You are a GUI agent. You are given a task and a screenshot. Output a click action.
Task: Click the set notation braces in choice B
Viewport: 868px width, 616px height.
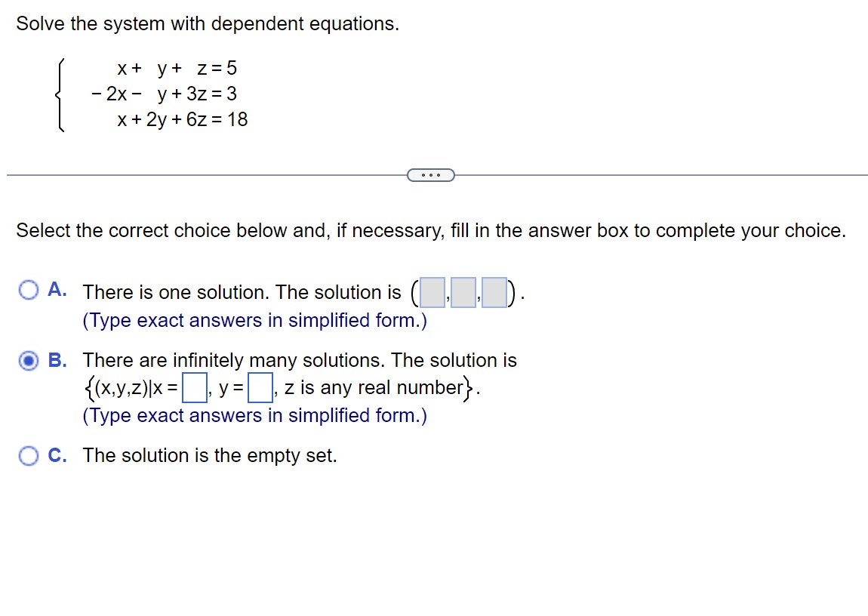tap(91, 387)
